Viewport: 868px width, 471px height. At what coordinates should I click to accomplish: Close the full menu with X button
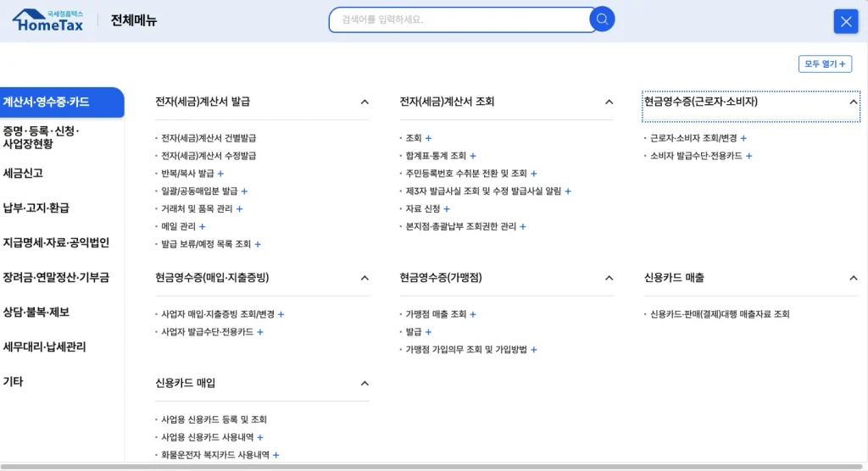pyautogui.click(x=845, y=21)
